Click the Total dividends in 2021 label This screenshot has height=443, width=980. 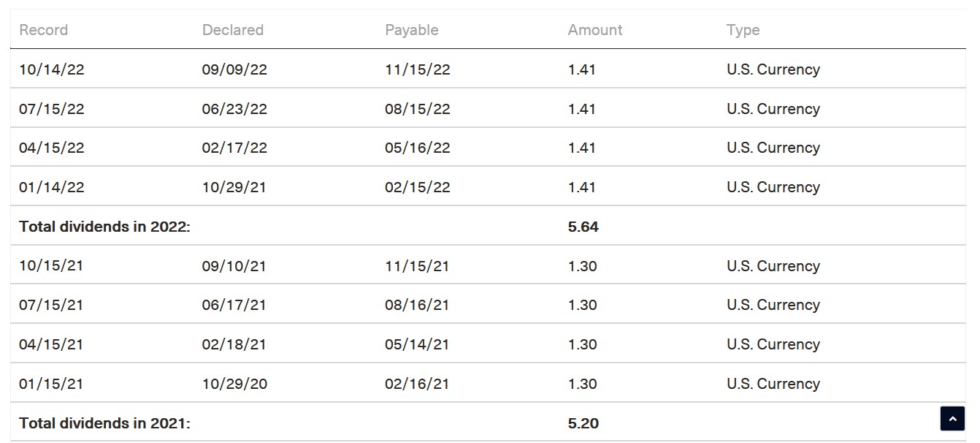pos(104,423)
